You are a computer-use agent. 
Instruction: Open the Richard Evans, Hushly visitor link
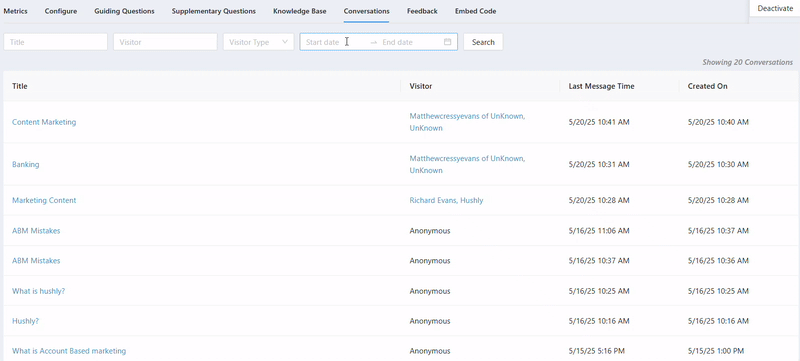click(446, 200)
